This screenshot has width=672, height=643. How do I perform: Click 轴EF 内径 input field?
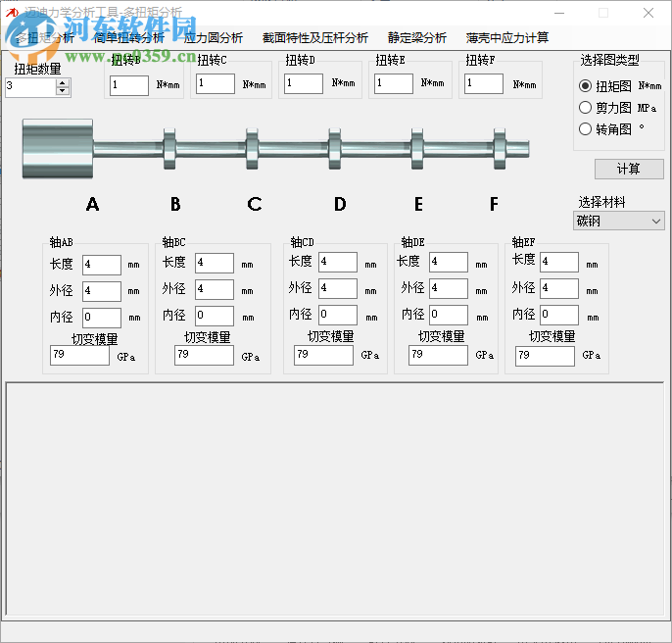coord(558,316)
